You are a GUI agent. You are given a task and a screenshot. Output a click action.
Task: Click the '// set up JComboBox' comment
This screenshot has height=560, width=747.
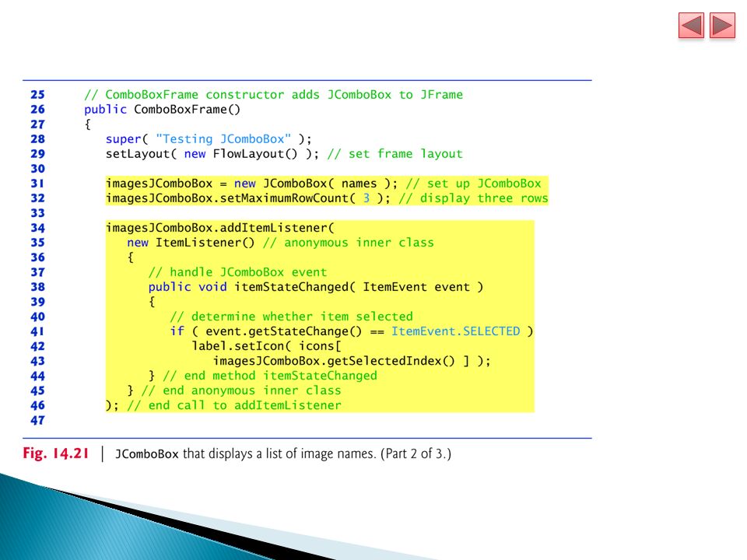click(474, 184)
